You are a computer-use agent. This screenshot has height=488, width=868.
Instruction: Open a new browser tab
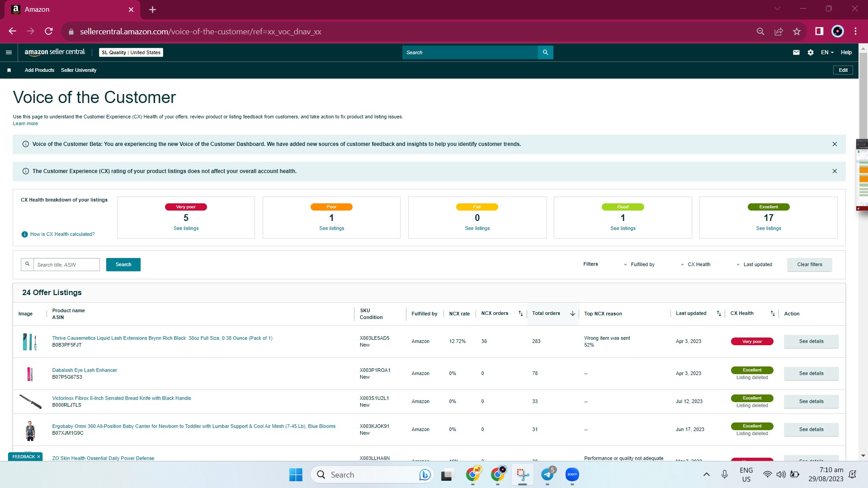tap(152, 9)
